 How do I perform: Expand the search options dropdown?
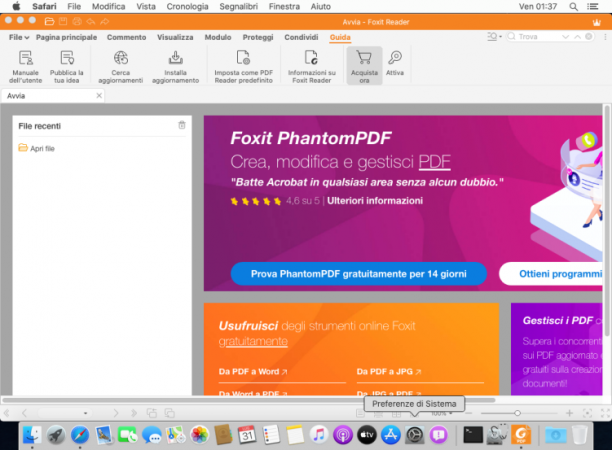coord(495,37)
